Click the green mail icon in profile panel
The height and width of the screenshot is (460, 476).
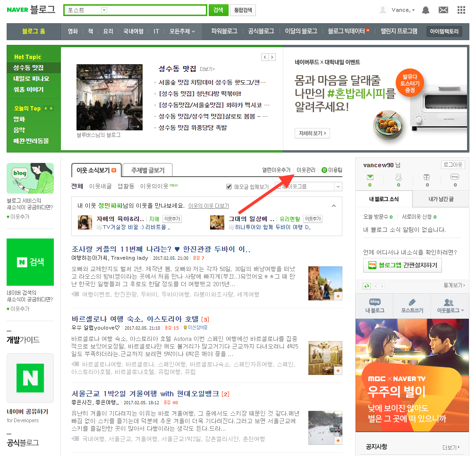[x=370, y=177]
